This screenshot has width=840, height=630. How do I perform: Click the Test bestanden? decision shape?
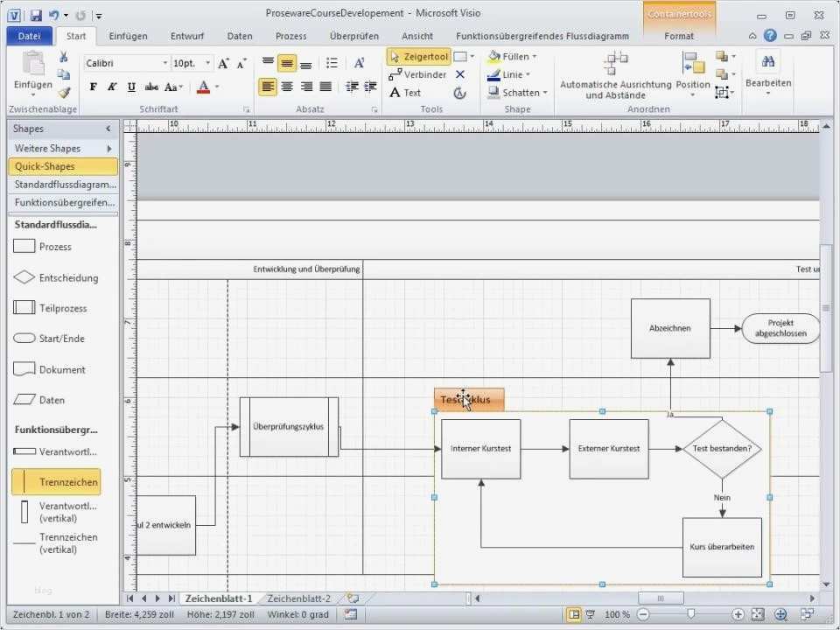723,449
